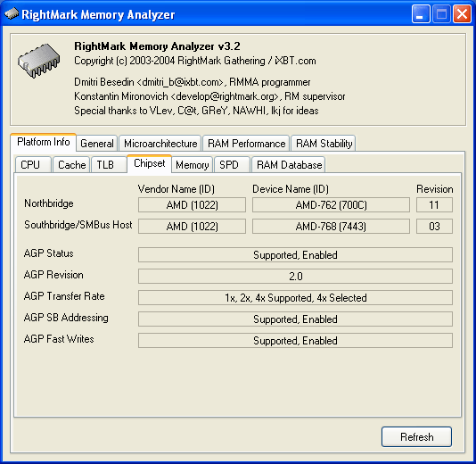
Task: Select the Chipset sub-tab
Action: pyautogui.click(x=150, y=164)
